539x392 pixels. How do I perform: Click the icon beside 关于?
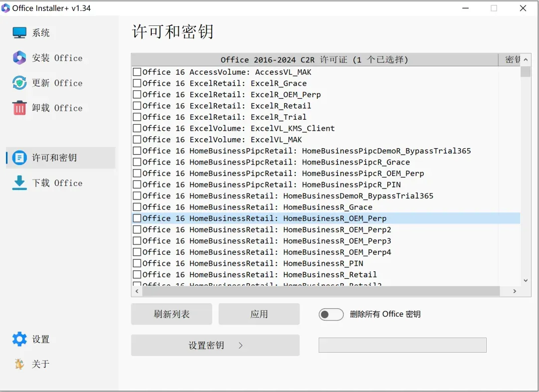[19, 364]
